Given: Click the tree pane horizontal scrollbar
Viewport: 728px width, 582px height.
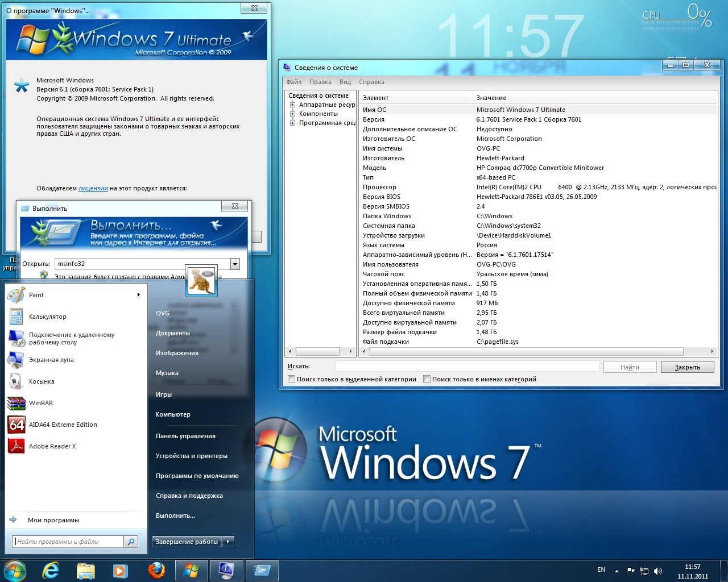Looking at the screenshot, I should [317, 351].
